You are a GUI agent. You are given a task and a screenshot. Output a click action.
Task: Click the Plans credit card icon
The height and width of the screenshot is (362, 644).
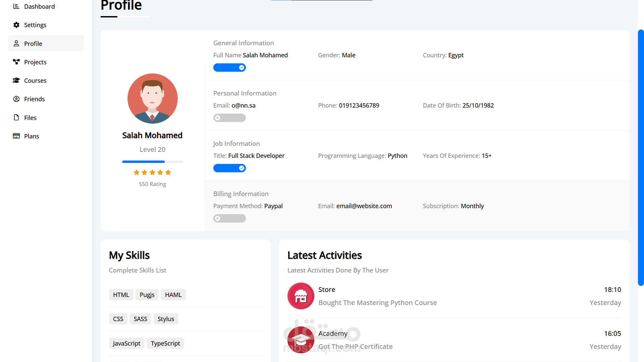click(x=16, y=136)
